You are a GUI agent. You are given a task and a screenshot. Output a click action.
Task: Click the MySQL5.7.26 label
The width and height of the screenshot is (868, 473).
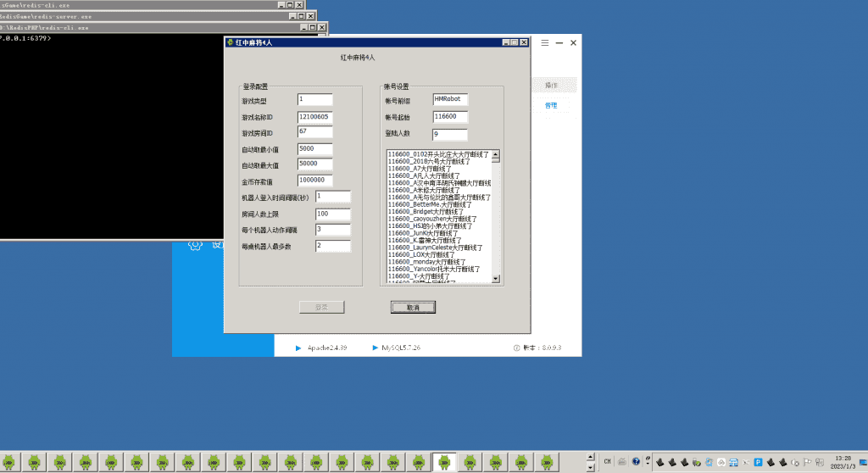401,348
